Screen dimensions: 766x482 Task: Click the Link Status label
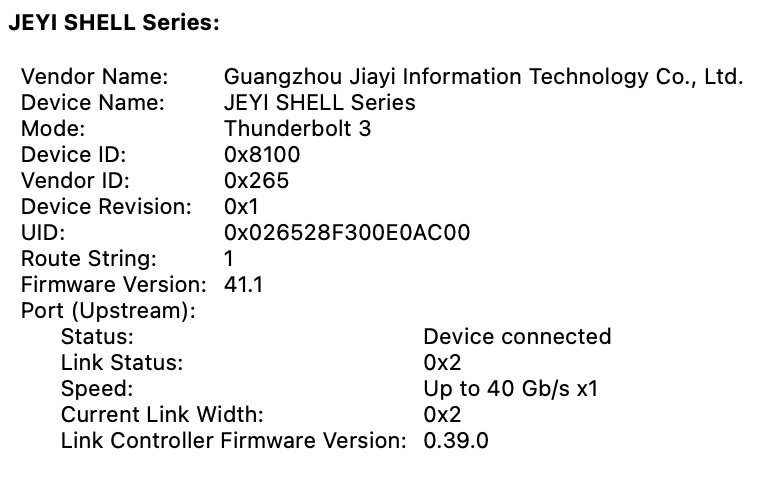[122, 363]
